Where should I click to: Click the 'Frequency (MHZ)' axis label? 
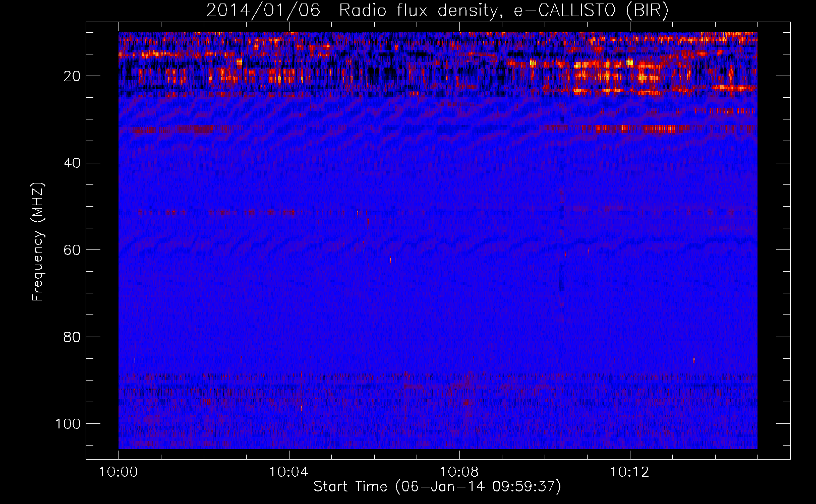pos(38,242)
